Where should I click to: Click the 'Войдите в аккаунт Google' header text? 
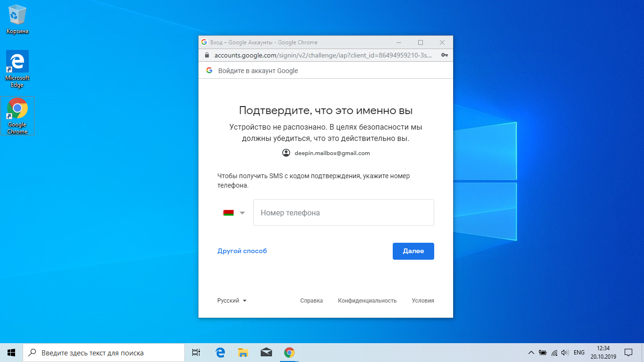[258, 71]
